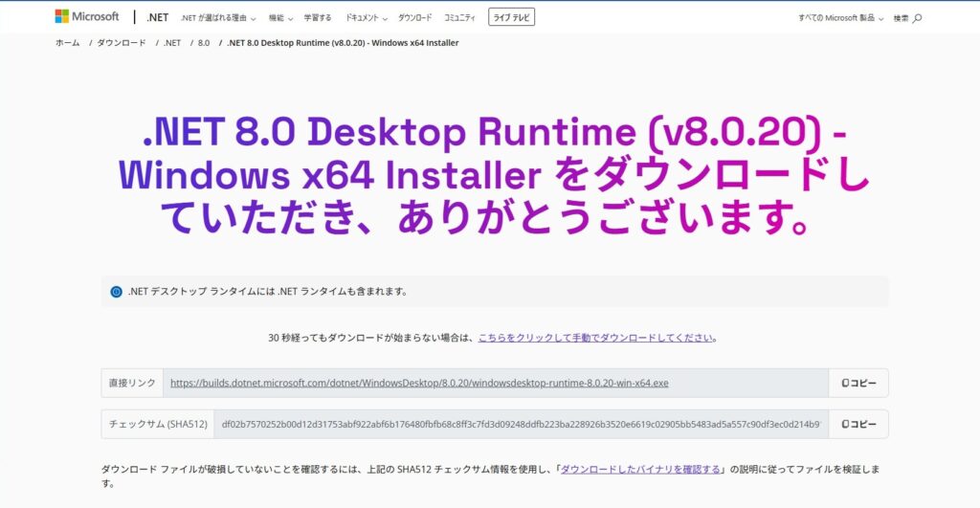The width and height of the screenshot is (980, 508).
Task: Go to the ホーム breadcrumb
Action: point(67,43)
